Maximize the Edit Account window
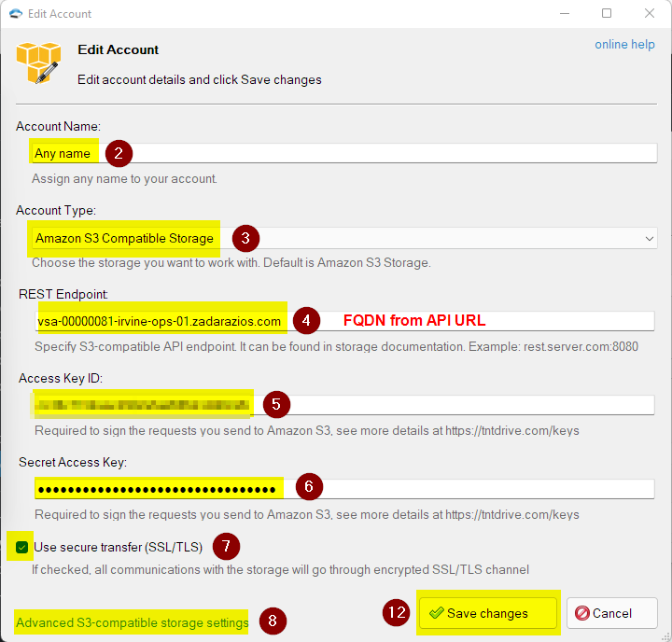 tap(607, 13)
